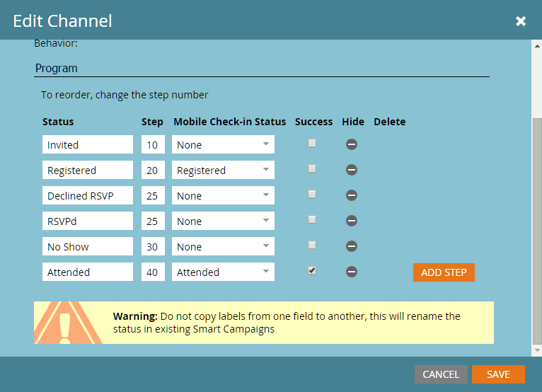542x392 pixels.
Task: Click the Hide column header
Action: tap(353, 122)
